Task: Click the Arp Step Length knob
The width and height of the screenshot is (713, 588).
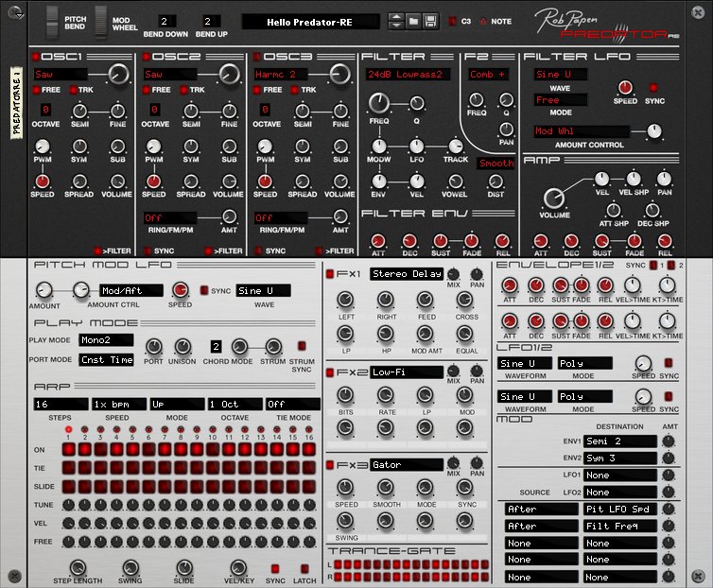Action: [78, 564]
